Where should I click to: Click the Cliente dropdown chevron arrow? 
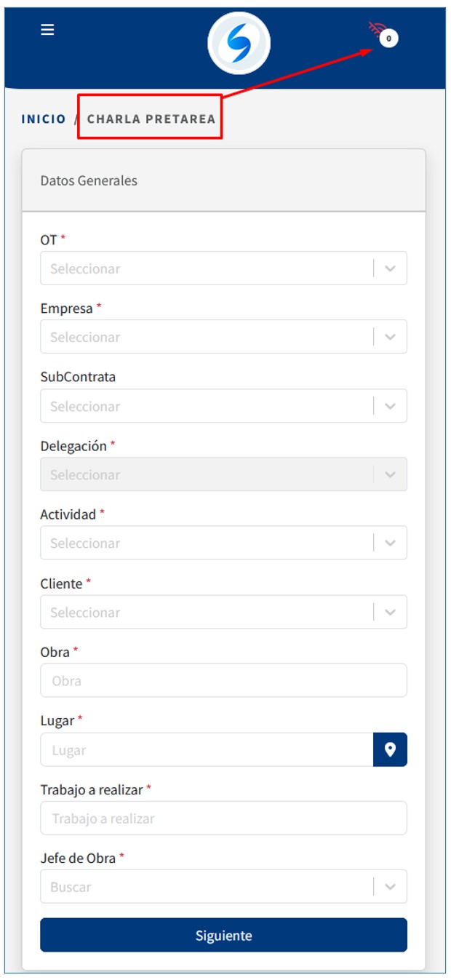click(391, 613)
